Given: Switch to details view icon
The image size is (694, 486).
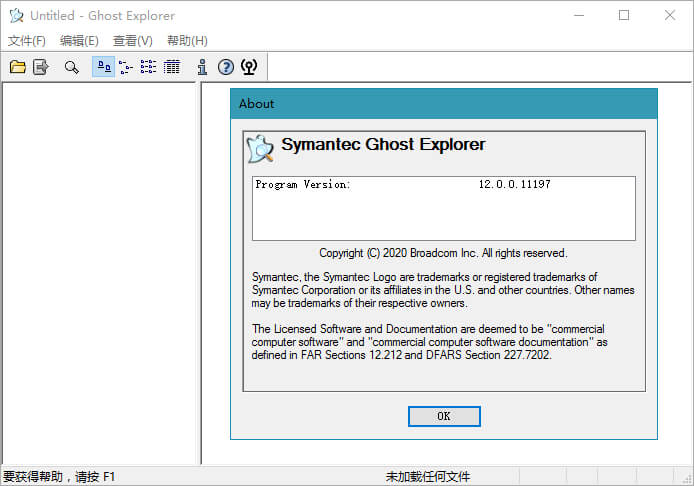Looking at the screenshot, I should pos(172,67).
